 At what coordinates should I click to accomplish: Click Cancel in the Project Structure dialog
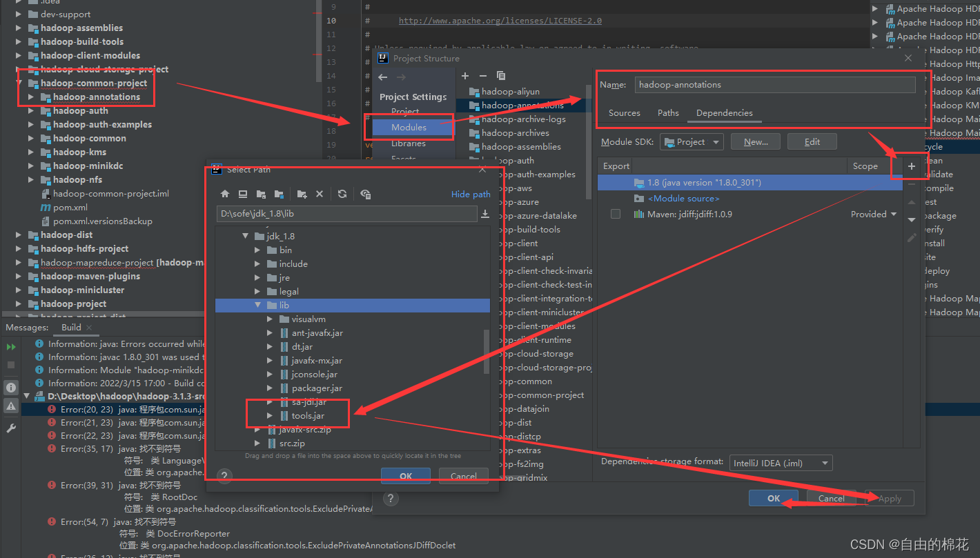(x=832, y=498)
